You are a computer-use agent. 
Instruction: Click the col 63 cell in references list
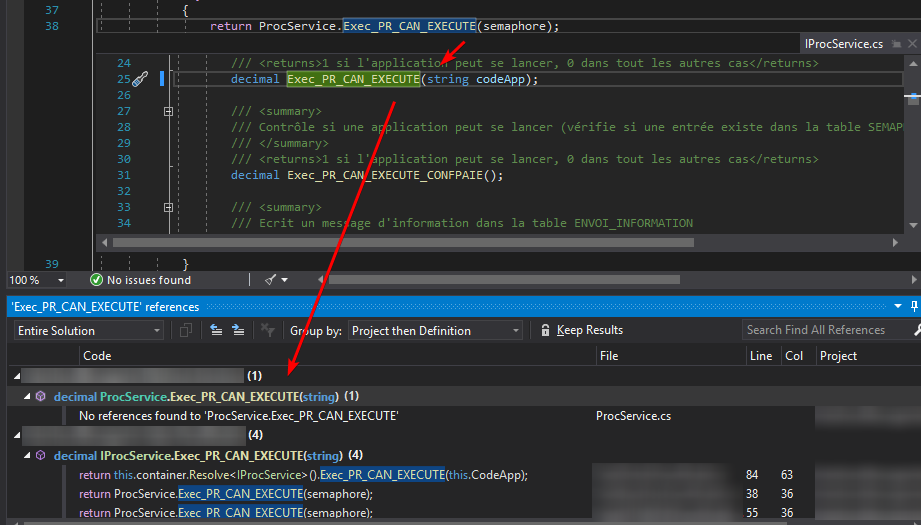pos(787,474)
